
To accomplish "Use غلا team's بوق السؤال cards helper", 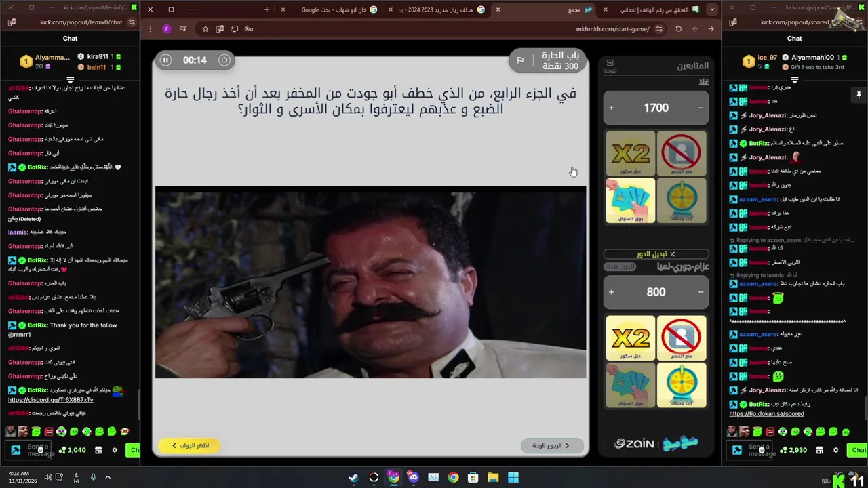I will [631, 201].
